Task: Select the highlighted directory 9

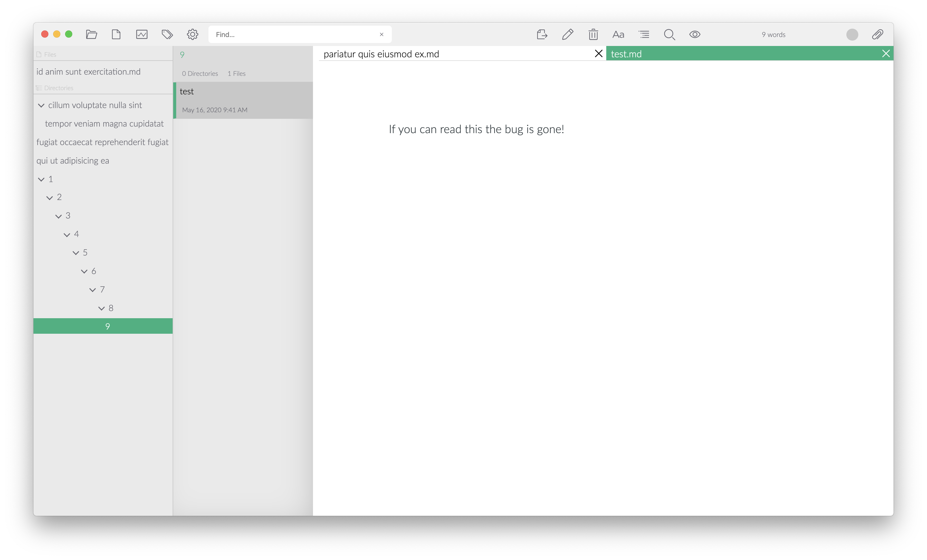Action: 103,326
